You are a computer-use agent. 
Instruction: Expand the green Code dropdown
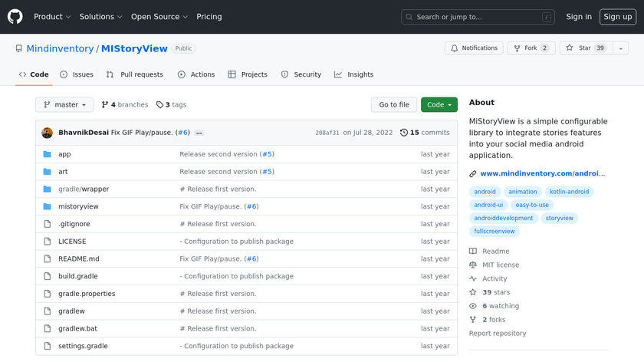[x=439, y=105]
